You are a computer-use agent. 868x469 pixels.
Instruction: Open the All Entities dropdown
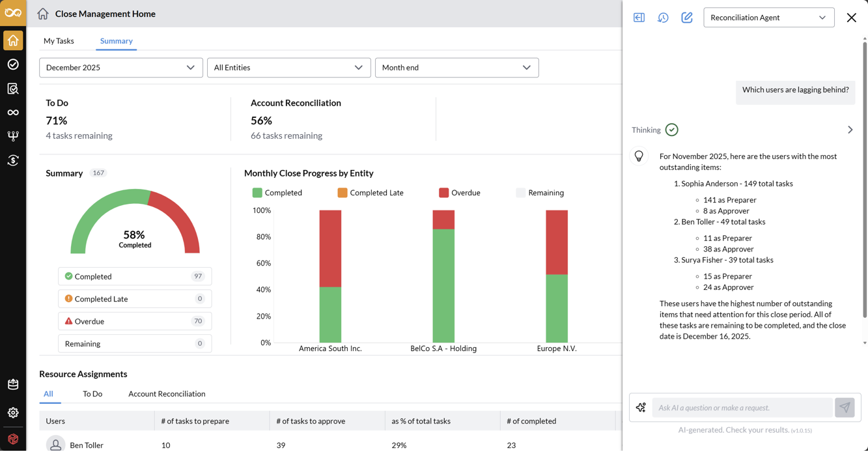click(289, 68)
